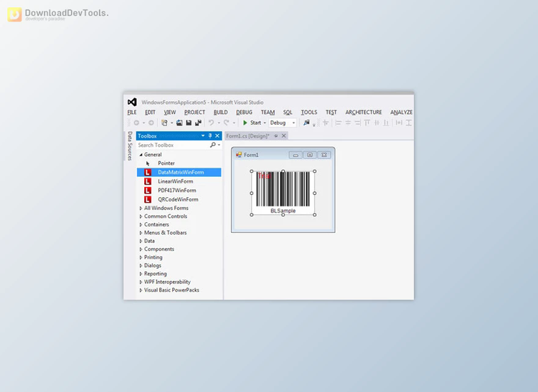The image size is (538, 392).
Task: Open the PROJECT menu
Action: click(194, 113)
